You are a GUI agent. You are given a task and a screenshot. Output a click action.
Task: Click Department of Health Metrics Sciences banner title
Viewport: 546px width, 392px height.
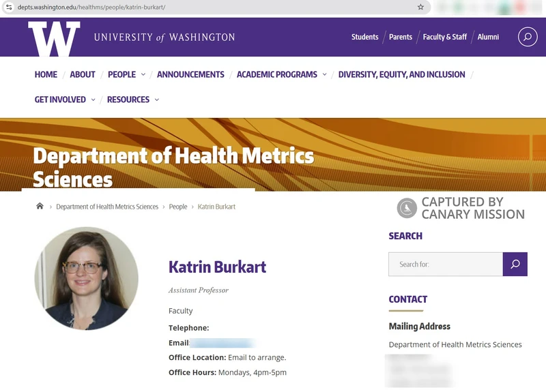(x=173, y=167)
